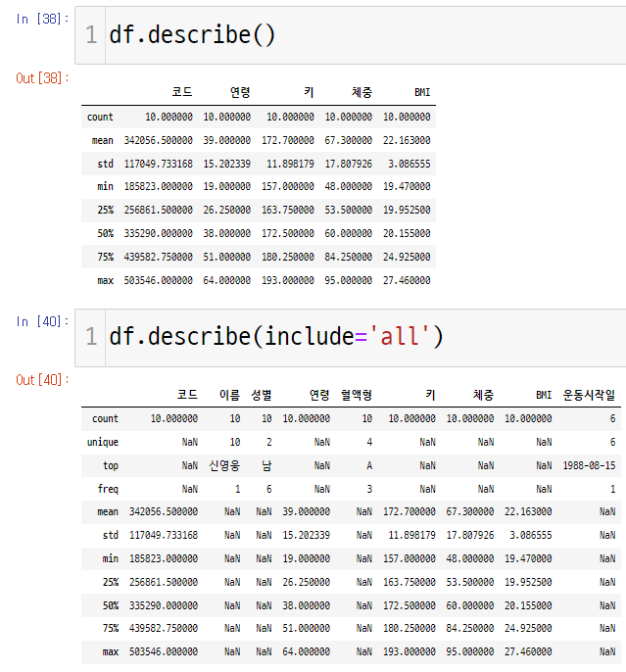The image size is (626, 672).
Task: Click 75% 코드 value 439582.750000 in Out[38] table
Action: coord(158,257)
